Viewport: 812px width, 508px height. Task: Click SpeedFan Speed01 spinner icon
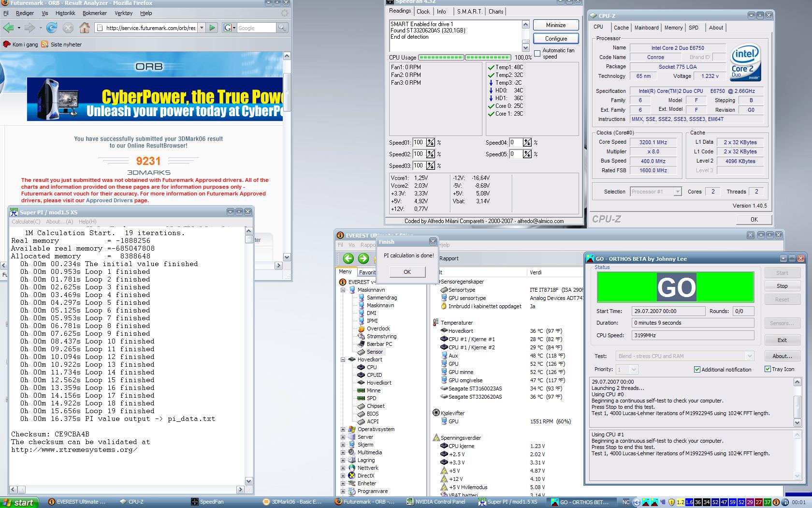(x=431, y=142)
